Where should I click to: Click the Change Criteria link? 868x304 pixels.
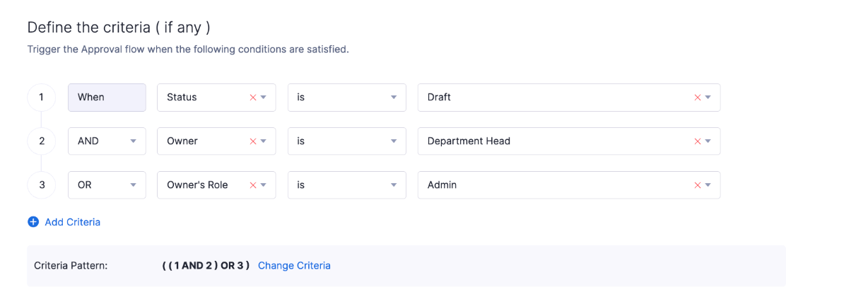[x=294, y=266]
